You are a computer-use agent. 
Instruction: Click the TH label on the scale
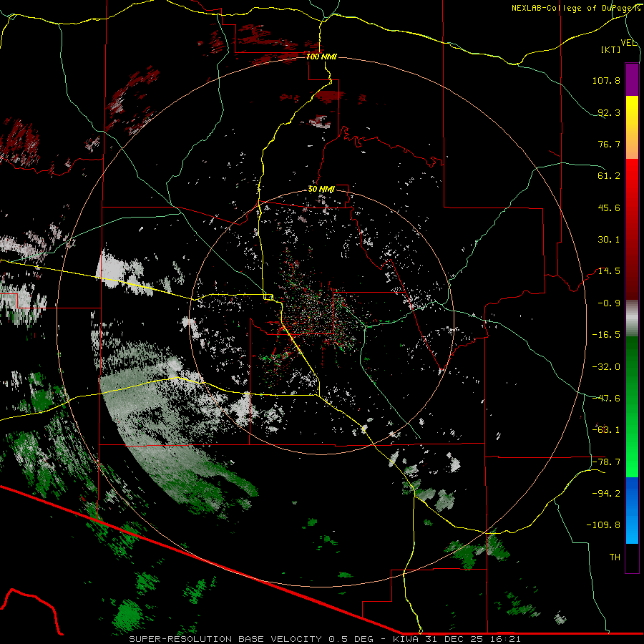[x=615, y=557]
